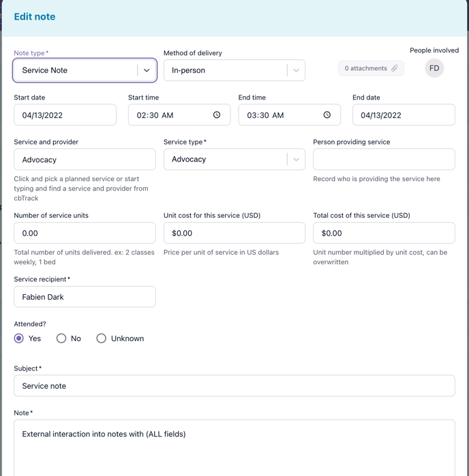Click the Number of service units field
469x476 pixels.
(85, 233)
